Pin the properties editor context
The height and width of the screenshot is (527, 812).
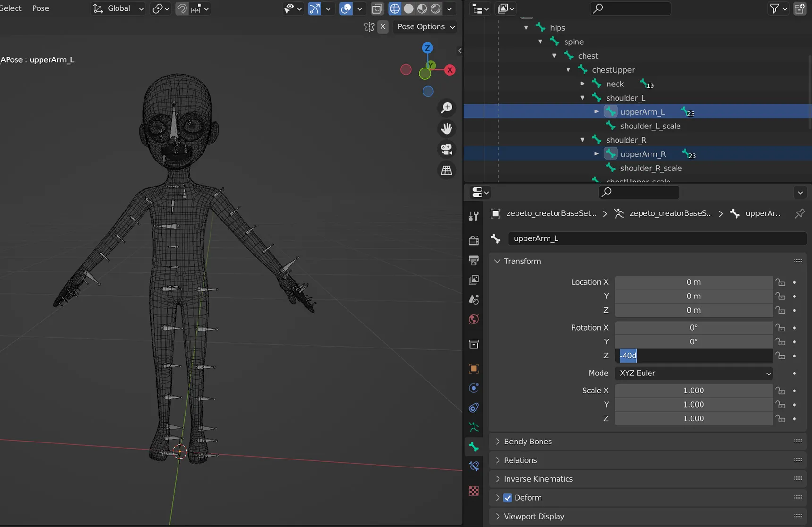[799, 213]
